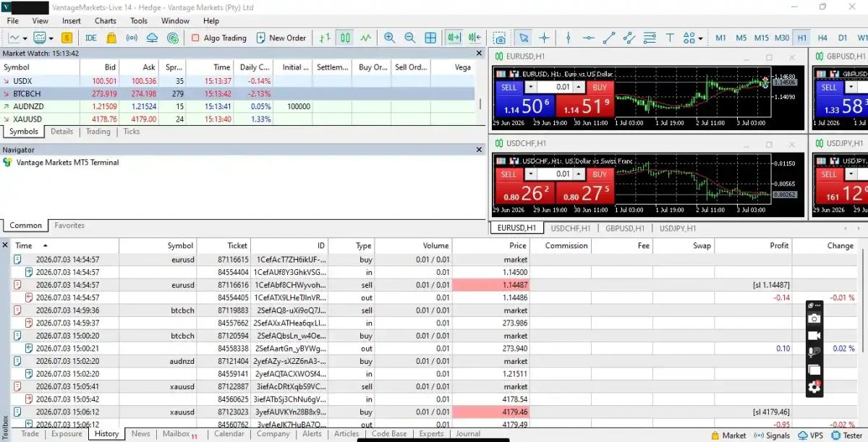Switch chart timeframe to M15

(761, 38)
